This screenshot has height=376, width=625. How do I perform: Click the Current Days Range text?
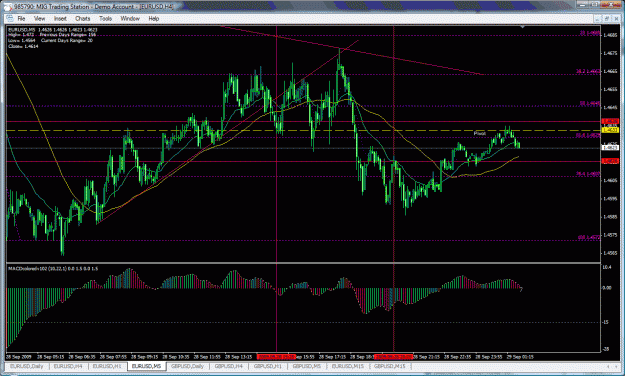67,41
